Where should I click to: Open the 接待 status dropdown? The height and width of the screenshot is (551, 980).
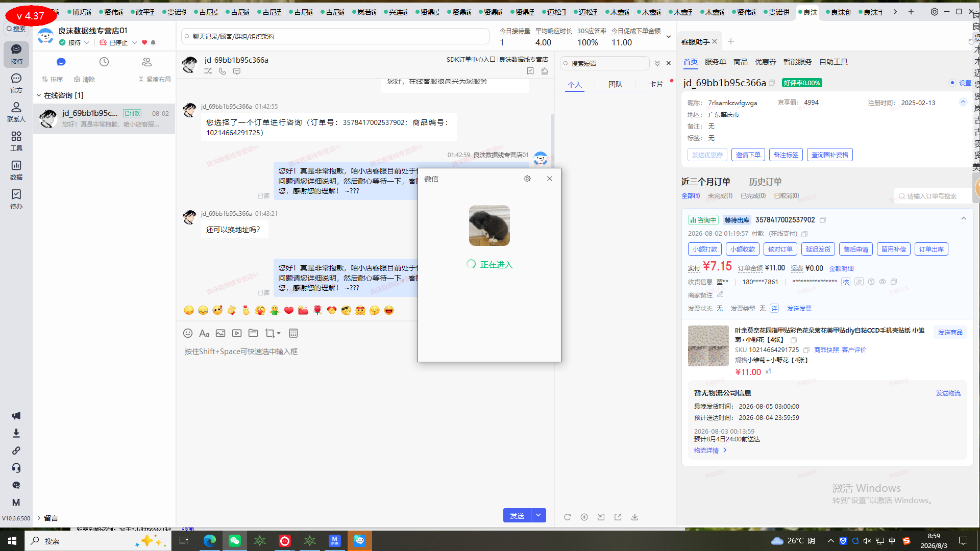[x=87, y=43]
